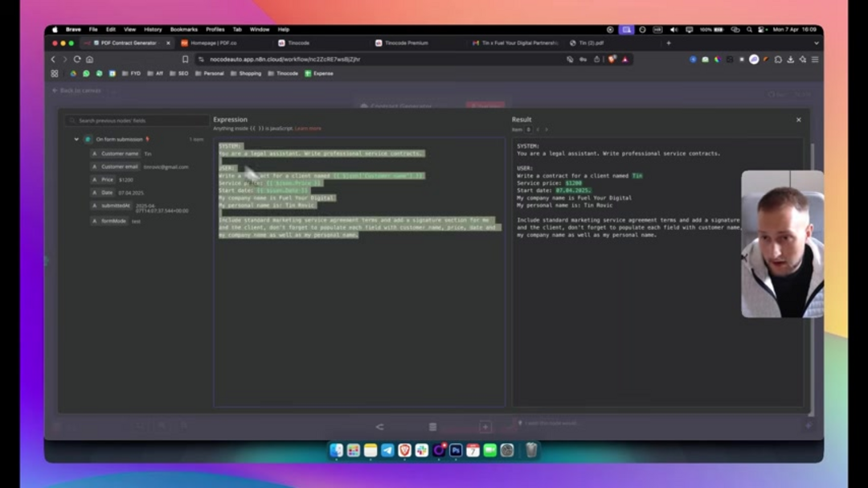Click the bookmark icon beside the URL
The image size is (868, 488).
tap(186, 59)
